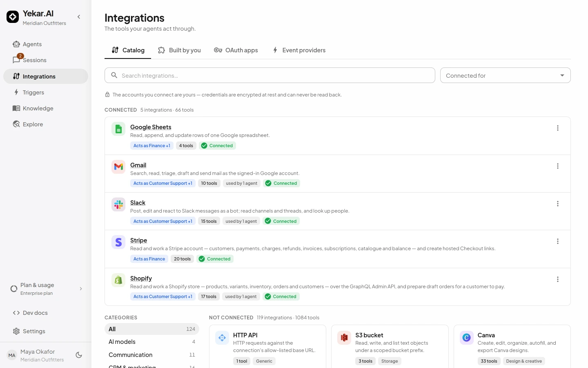The height and width of the screenshot is (368, 588).
Task: Click the Gmail app icon
Action: click(x=118, y=166)
